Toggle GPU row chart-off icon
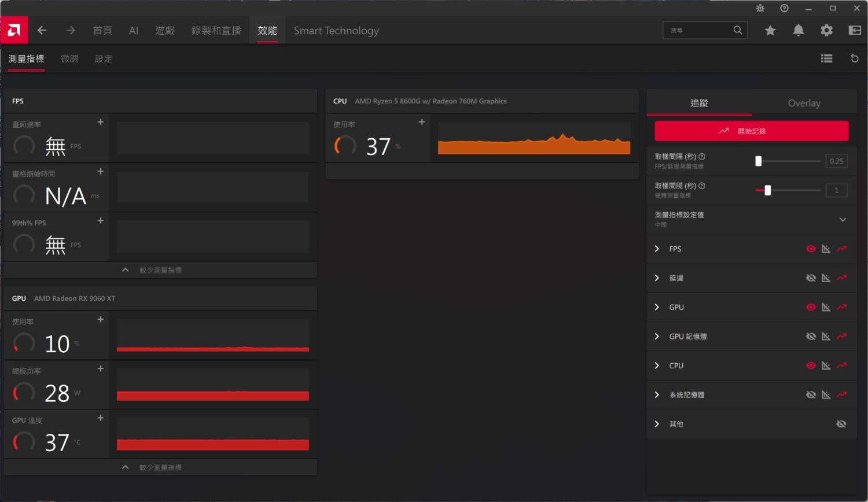This screenshot has width=868, height=502. point(826,307)
